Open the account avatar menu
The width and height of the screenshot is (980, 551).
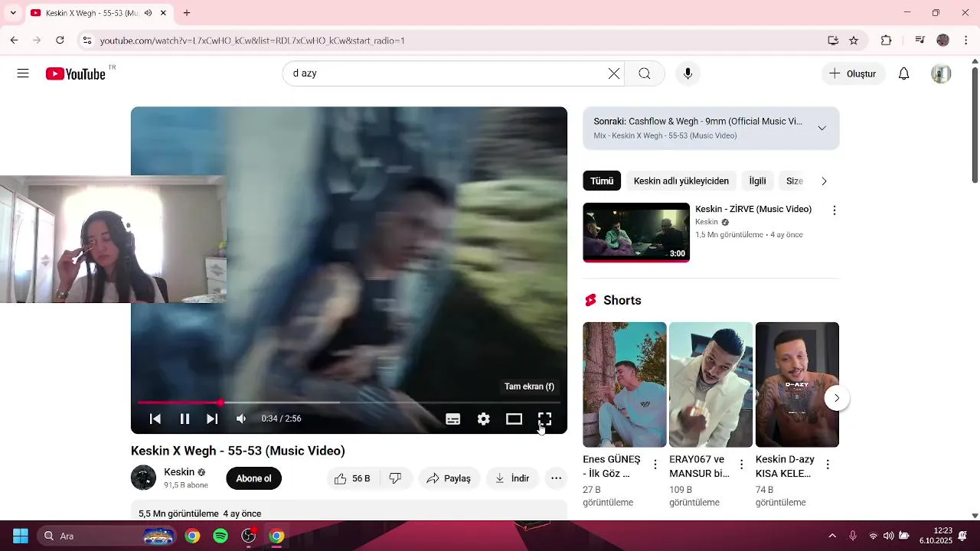coord(941,73)
